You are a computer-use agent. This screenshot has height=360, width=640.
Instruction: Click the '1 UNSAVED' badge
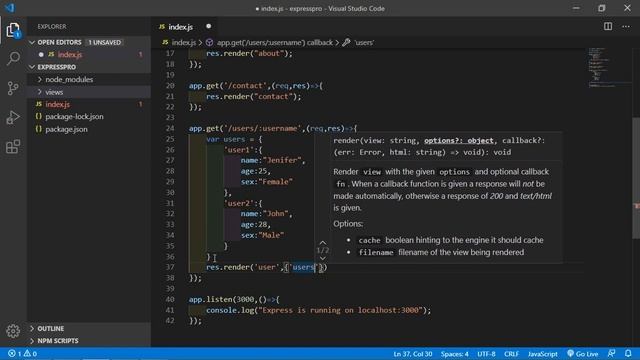105,42
